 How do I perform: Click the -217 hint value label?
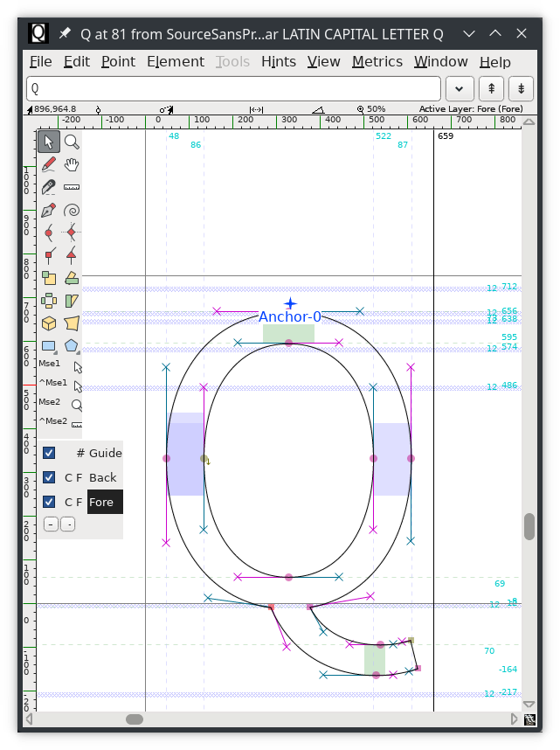coord(508,692)
